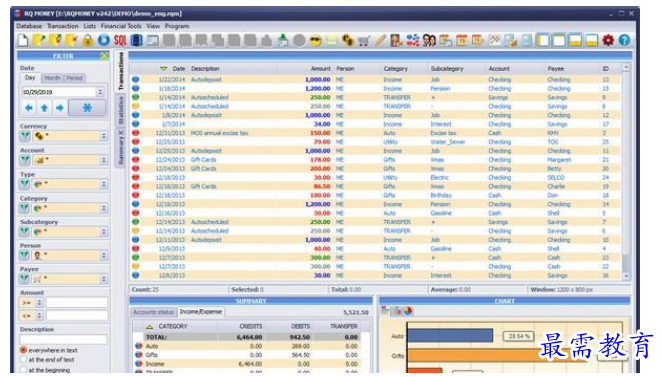Image resolution: width=662 pixels, height=377 pixels.
Task: Toggle the Payee filter funnel
Action: tap(25, 279)
